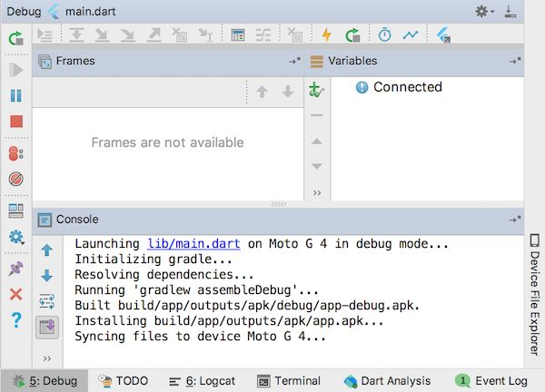Trigger Flutter Hot Reload lightning bolt
The image size is (545, 392).
point(327,34)
